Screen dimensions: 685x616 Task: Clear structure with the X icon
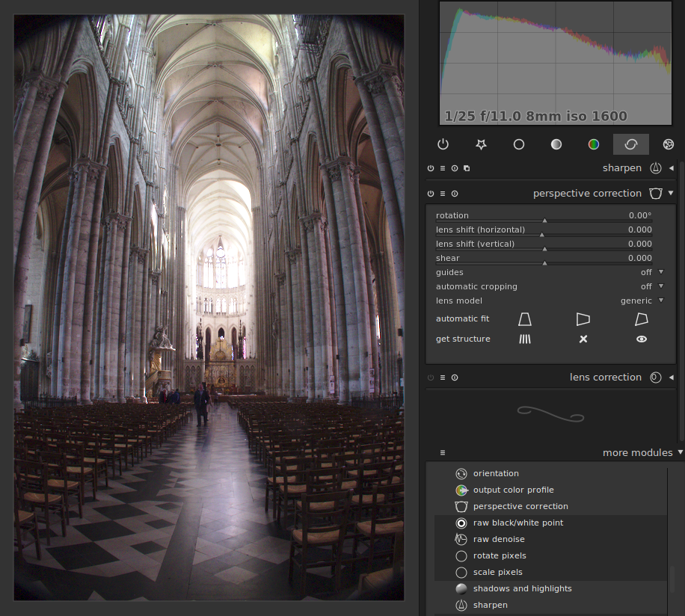click(583, 339)
